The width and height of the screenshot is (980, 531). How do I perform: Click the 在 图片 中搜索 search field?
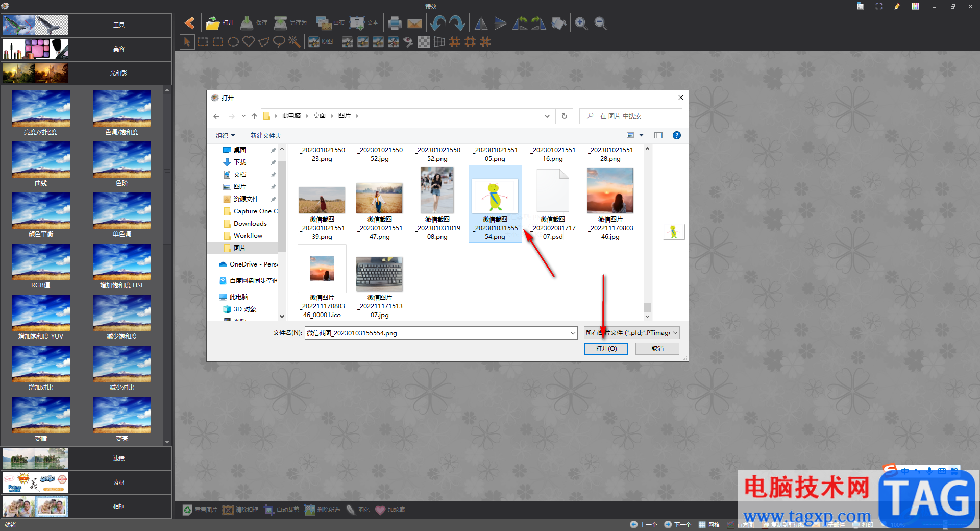[x=631, y=116]
